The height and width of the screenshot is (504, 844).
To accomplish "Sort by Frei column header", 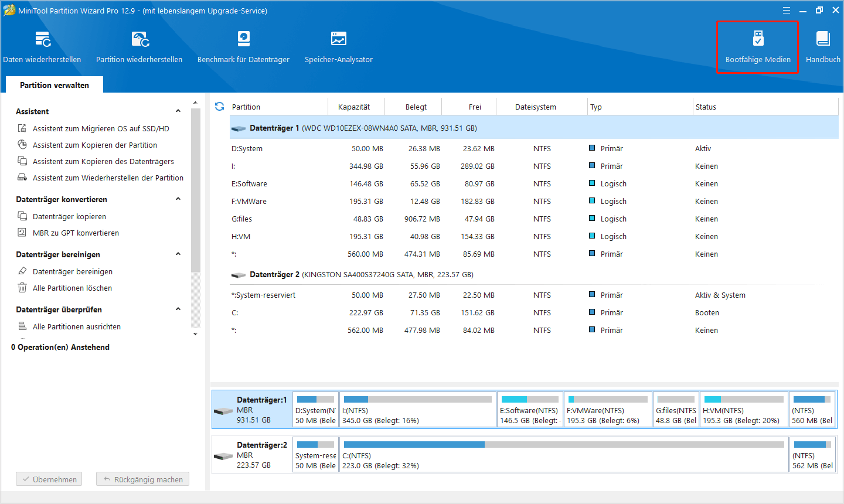I will tap(469, 107).
